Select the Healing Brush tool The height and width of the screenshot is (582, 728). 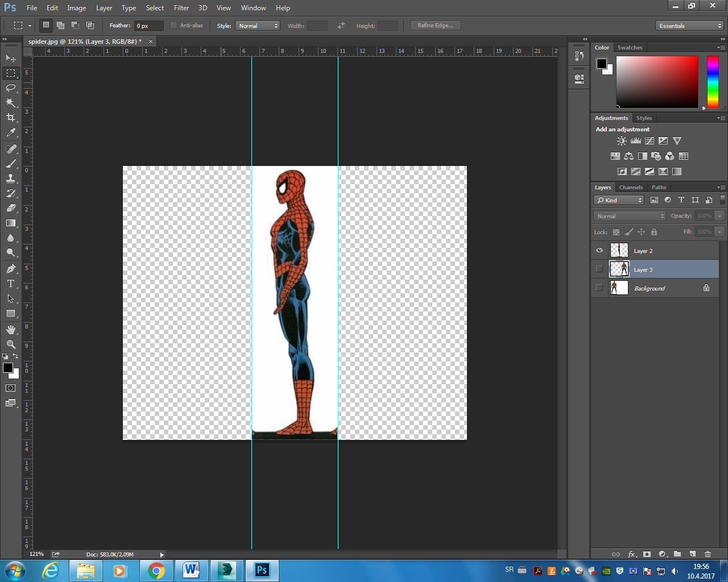pos(11,149)
